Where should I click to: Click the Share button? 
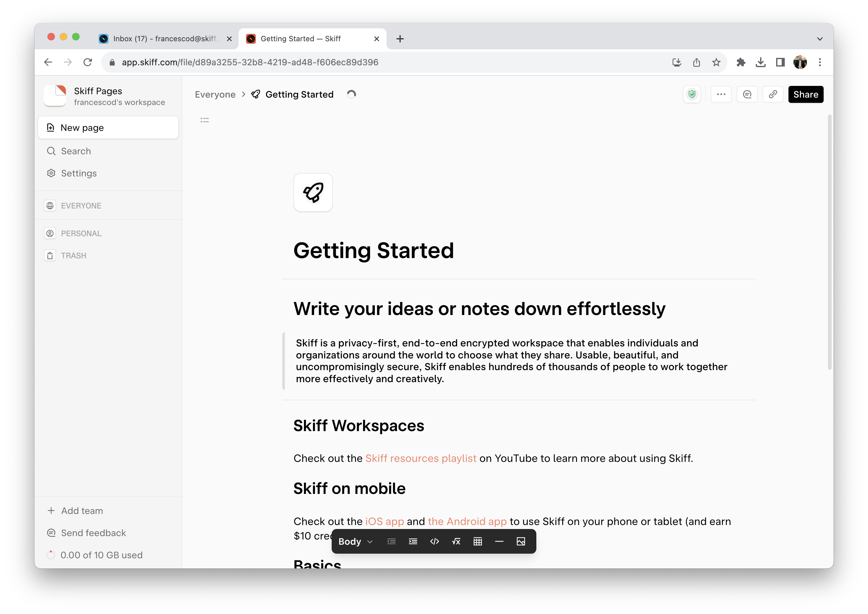(805, 94)
